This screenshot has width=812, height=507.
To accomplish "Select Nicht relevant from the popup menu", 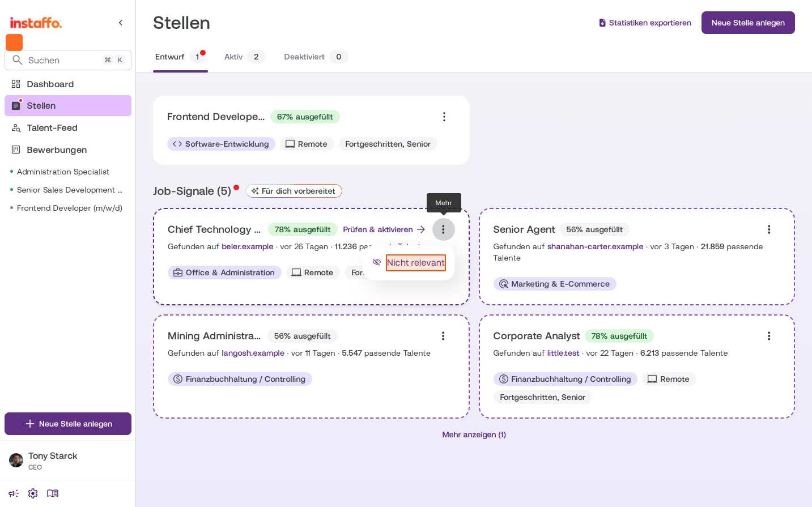I will click(416, 263).
